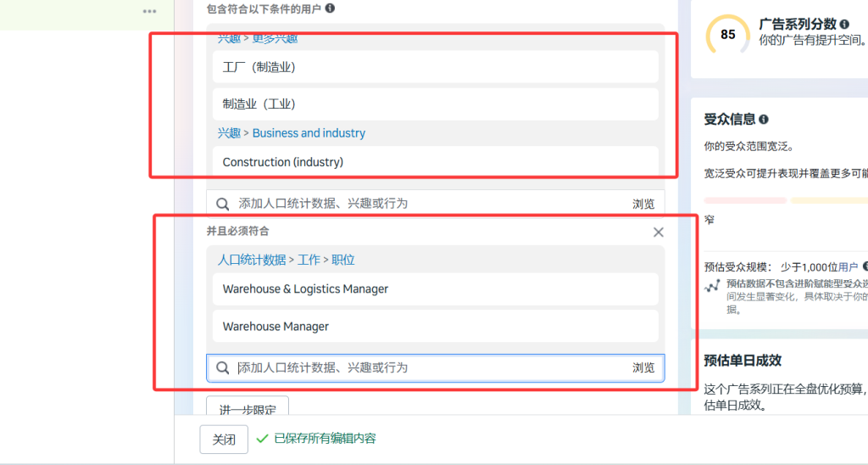Click the 关闭 button
Screen dimensions: 868x465
[224, 440]
